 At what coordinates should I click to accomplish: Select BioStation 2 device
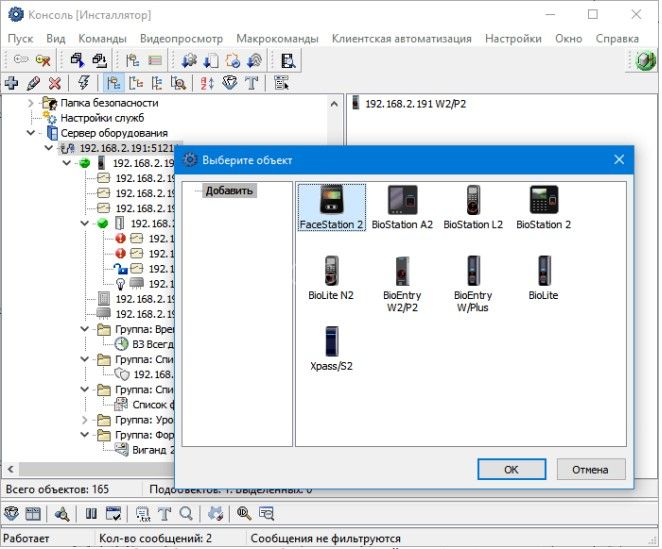[543, 207]
